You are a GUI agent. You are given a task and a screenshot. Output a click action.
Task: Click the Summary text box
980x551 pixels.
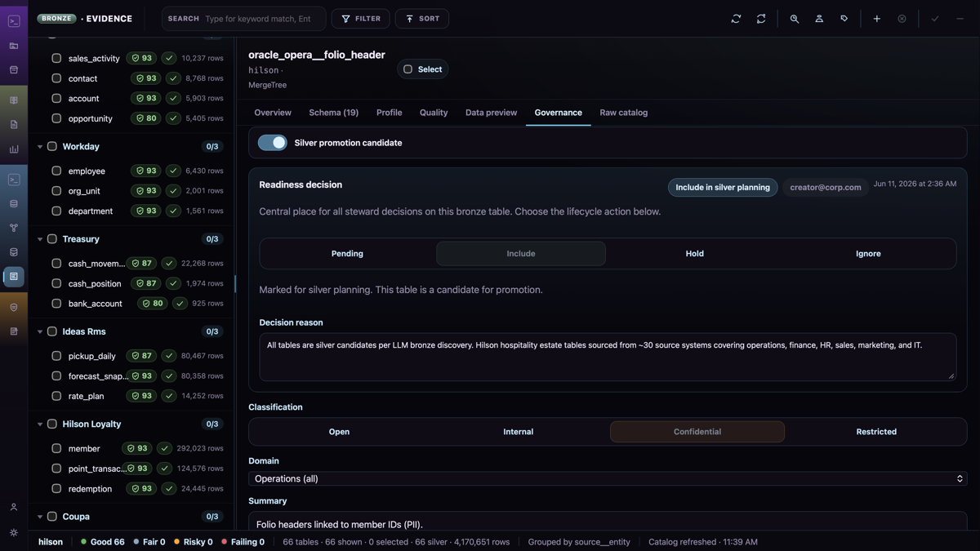click(x=608, y=522)
